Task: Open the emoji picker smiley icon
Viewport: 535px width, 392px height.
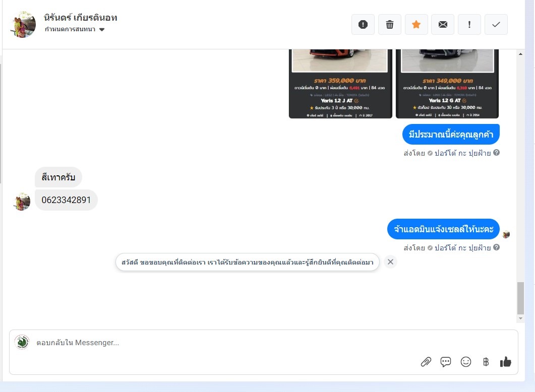Action: 466,362
